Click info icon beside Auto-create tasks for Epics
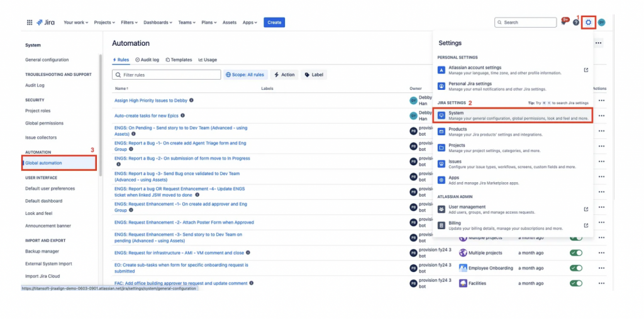This screenshot has width=644, height=319. pos(182,116)
